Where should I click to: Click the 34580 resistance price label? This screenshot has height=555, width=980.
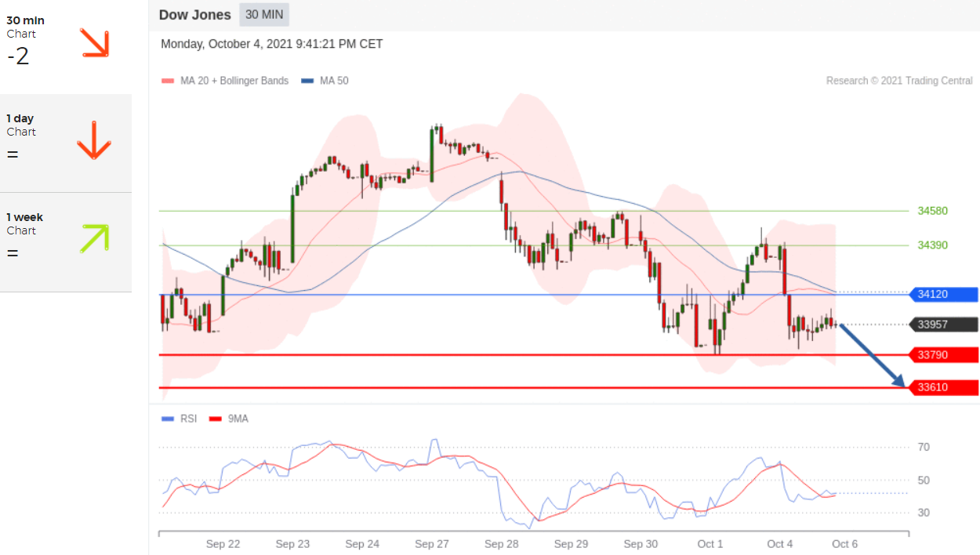[933, 211]
